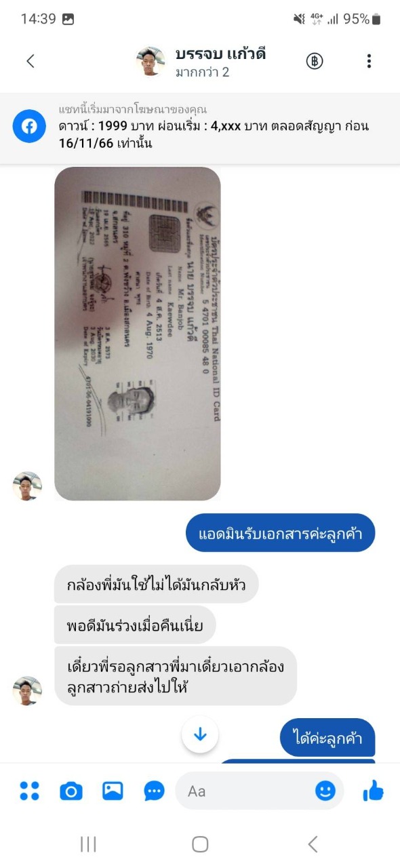Select message 'แอดมินรับเอกสารค่ะลูกค้า'
400x868 pixels.
pyautogui.click(x=280, y=533)
